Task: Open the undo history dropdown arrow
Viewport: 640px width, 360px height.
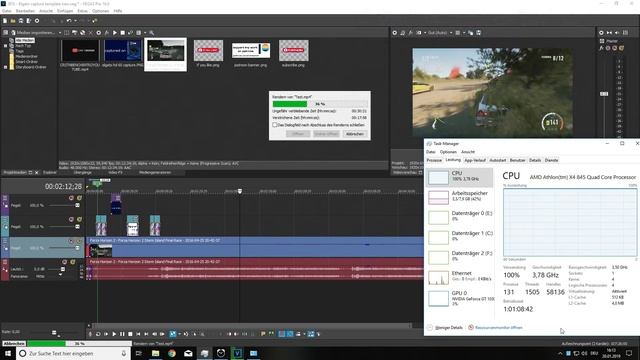Action: (x=75, y=20)
